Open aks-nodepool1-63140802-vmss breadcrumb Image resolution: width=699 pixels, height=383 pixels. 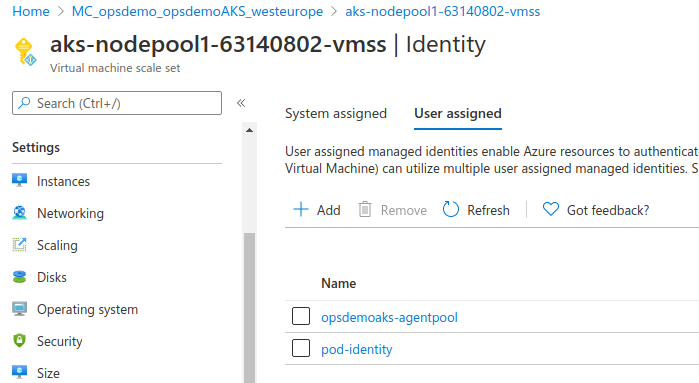[x=443, y=11]
